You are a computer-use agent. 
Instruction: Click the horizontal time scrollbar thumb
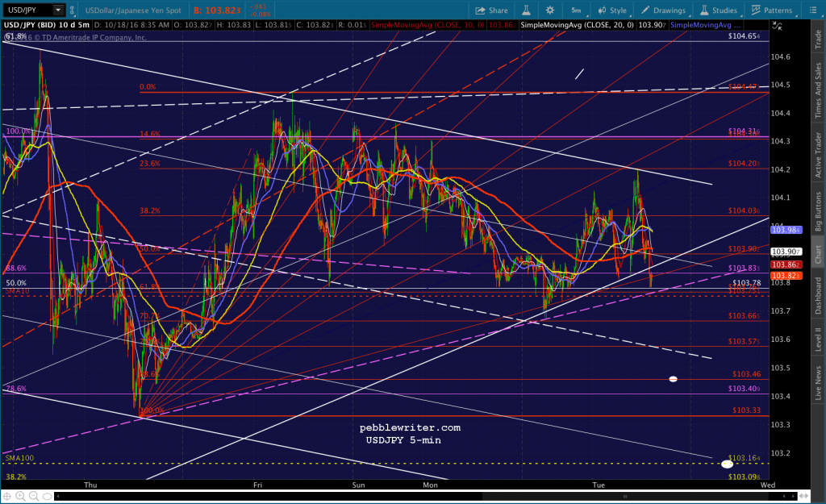[625, 496]
